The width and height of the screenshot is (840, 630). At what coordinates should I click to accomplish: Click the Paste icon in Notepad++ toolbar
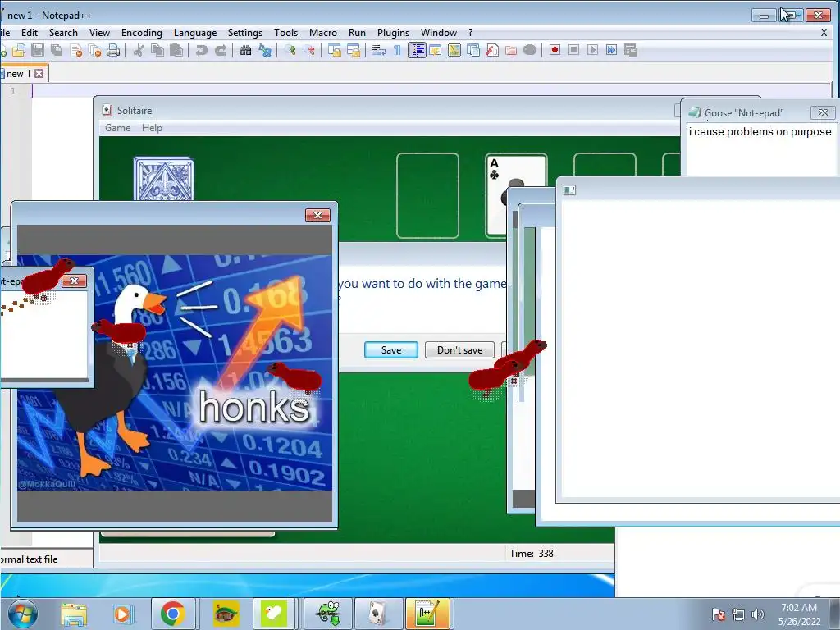[176, 50]
